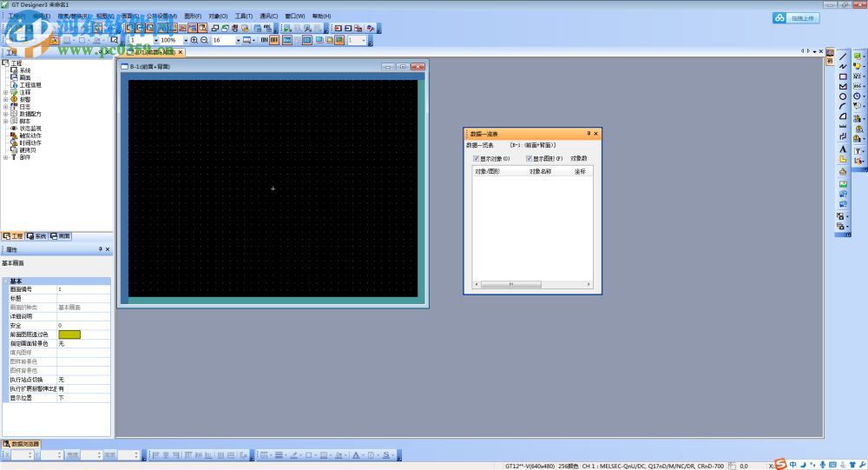This screenshot has width=868, height=470.
Task: Select the Circle drawing tool
Action: (843, 96)
